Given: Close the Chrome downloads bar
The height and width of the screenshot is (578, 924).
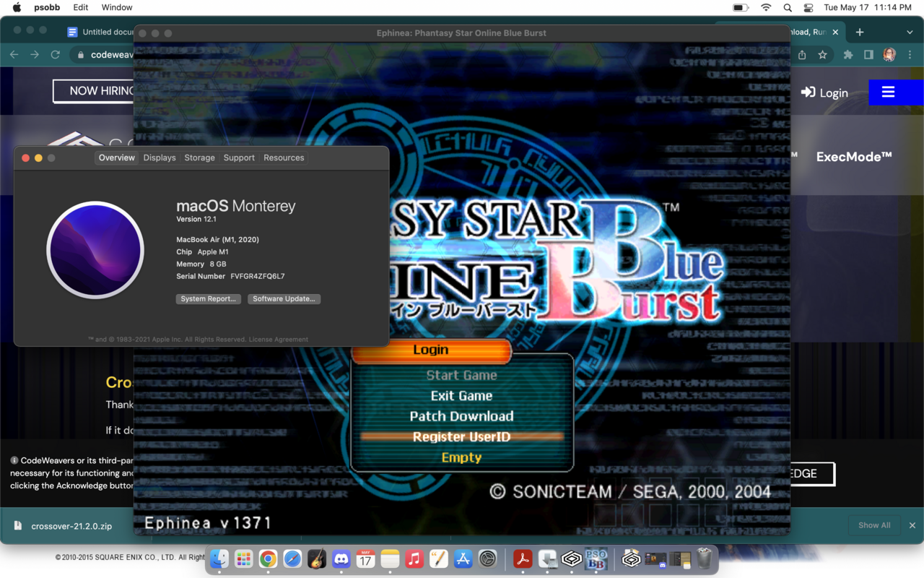Looking at the screenshot, I should (x=912, y=525).
